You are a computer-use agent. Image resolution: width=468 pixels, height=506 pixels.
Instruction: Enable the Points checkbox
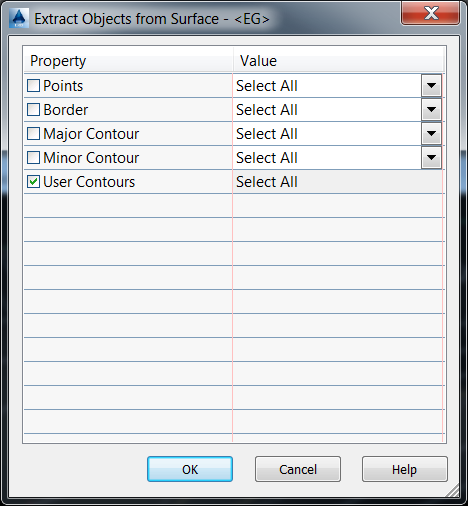pos(33,86)
